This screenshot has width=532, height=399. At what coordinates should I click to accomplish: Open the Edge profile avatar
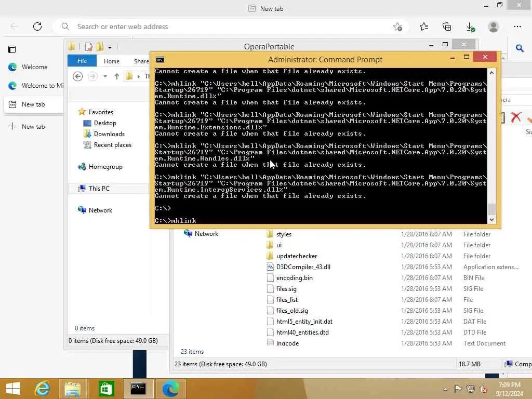click(494, 26)
